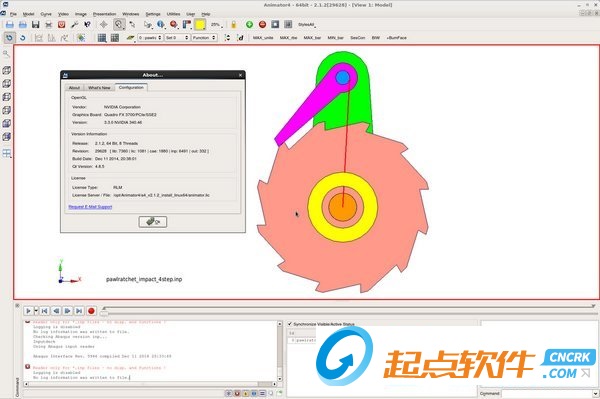The height and width of the screenshot is (399, 600).
Task: Click the bottom cube view icon in sidebar
Action: 7,137
